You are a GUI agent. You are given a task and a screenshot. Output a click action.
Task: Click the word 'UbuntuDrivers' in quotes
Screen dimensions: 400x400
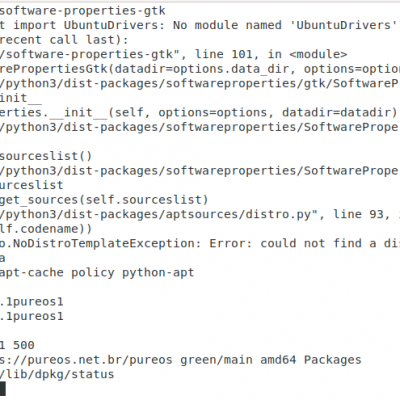pos(344,25)
